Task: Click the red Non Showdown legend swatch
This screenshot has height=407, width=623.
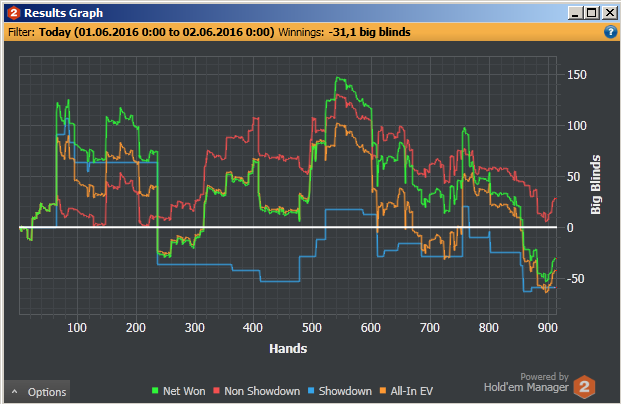Action: (216, 391)
